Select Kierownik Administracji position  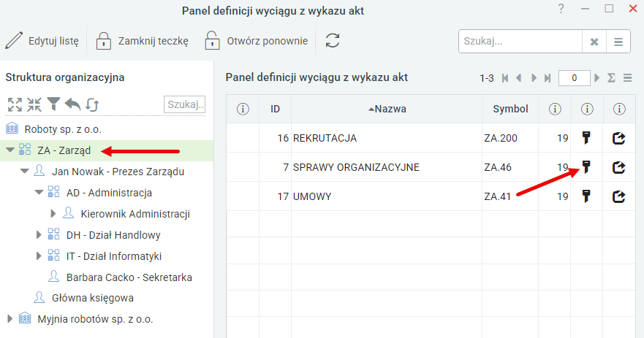point(135,214)
